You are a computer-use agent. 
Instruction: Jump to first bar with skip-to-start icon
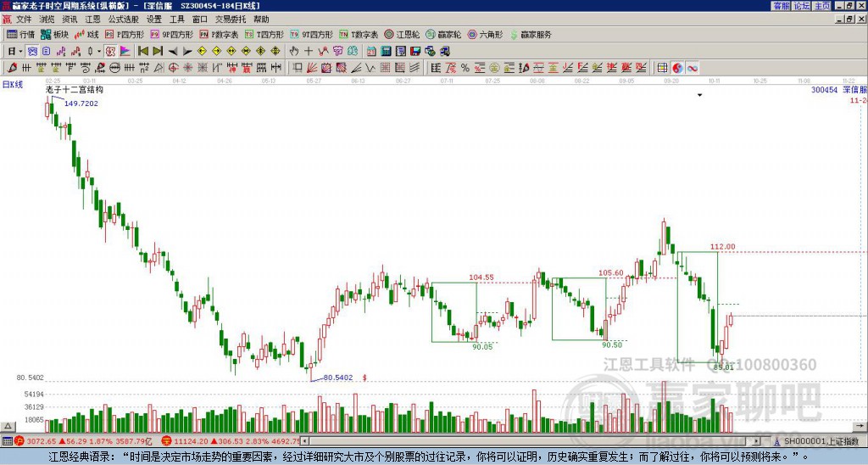click(x=142, y=52)
